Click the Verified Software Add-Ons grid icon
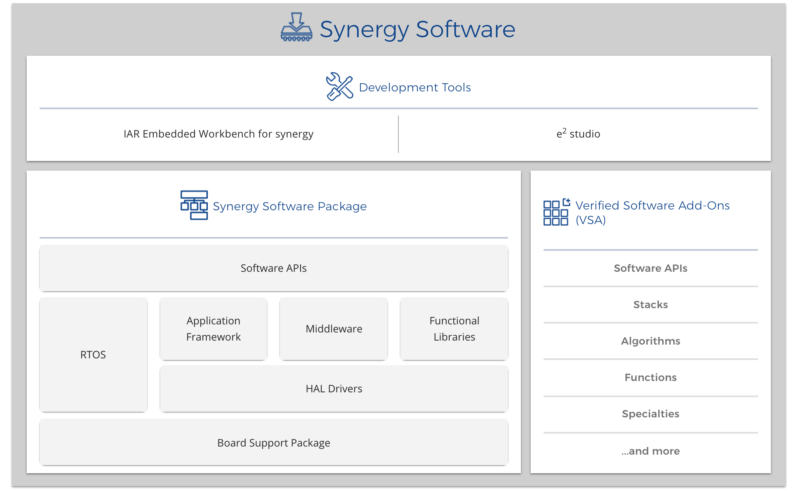This screenshot has width=800, height=491. 556,211
